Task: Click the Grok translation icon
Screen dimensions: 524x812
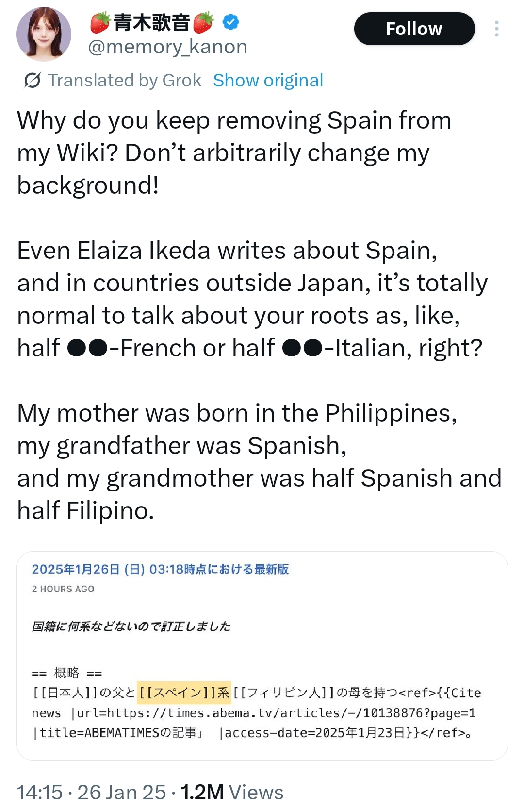Action: point(32,80)
